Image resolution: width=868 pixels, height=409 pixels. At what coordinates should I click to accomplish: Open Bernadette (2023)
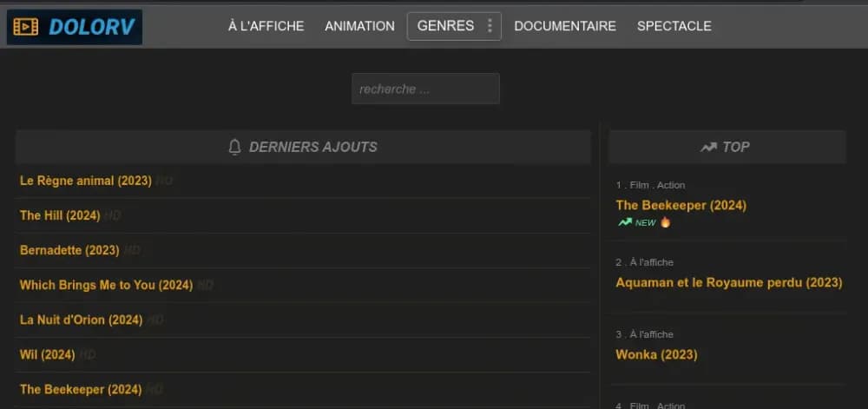point(69,250)
